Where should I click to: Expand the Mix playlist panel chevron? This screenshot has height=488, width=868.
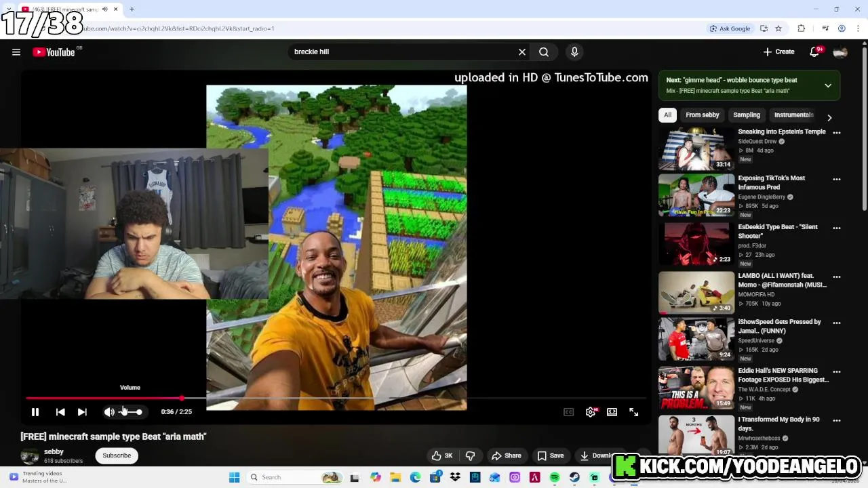point(828,85)
